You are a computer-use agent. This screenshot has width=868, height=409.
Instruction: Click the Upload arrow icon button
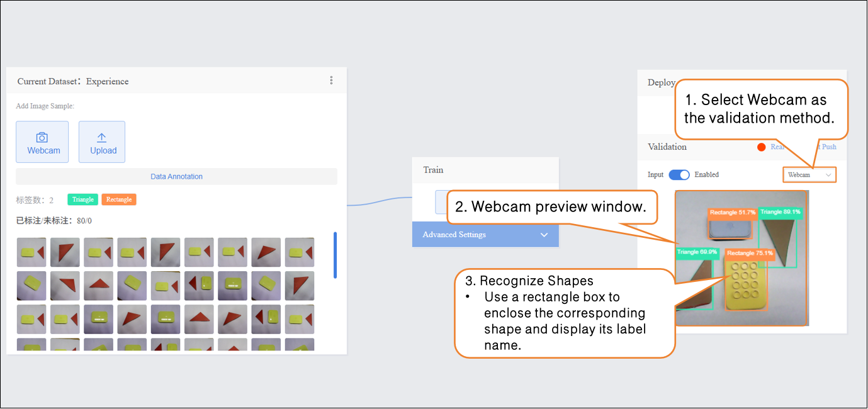(102, 142)
